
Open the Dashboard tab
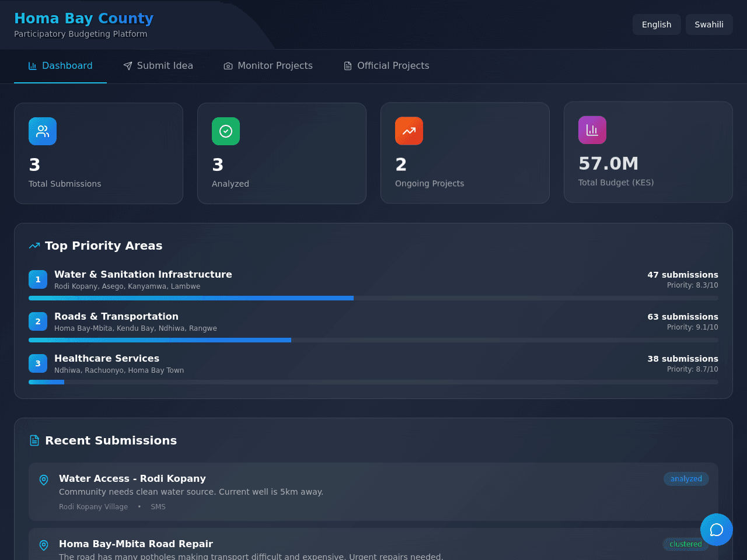[60, 66]
